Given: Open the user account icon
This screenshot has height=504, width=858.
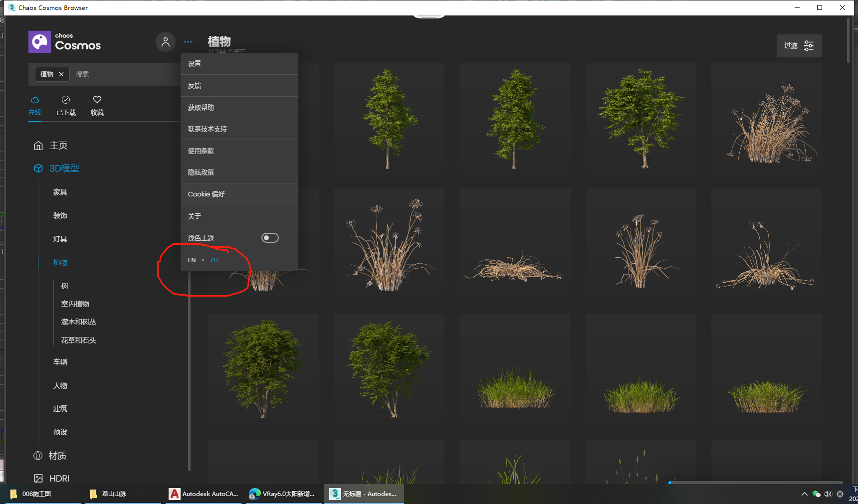Looking at the screenshot, I should [x=166, y=42].
